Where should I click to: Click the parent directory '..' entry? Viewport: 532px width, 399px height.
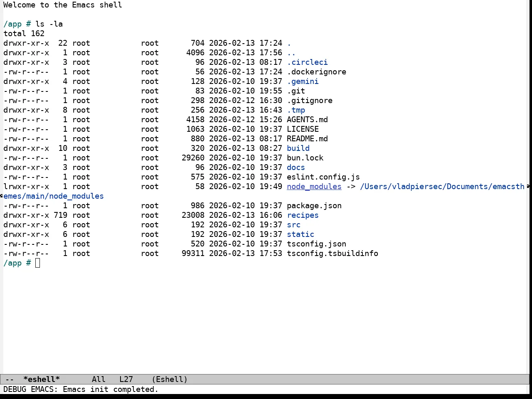pyautogui.click(x=291, y=53)
